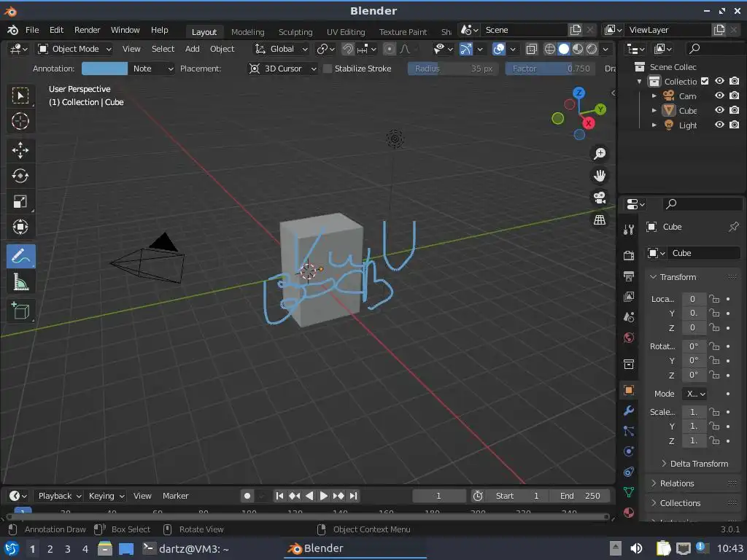
Task: Open the Note annotation layer dropdown
Action: (x=152, y=69)
